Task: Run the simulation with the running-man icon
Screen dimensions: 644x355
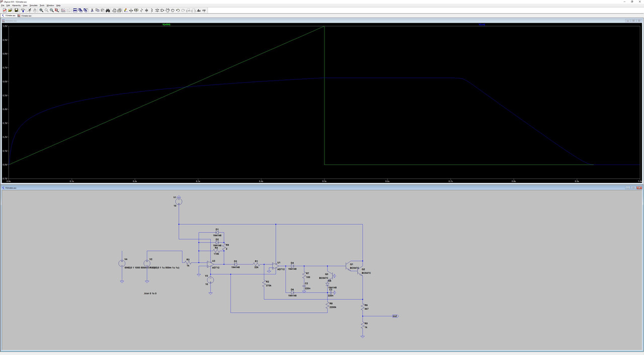Action: tap(29, 10)
